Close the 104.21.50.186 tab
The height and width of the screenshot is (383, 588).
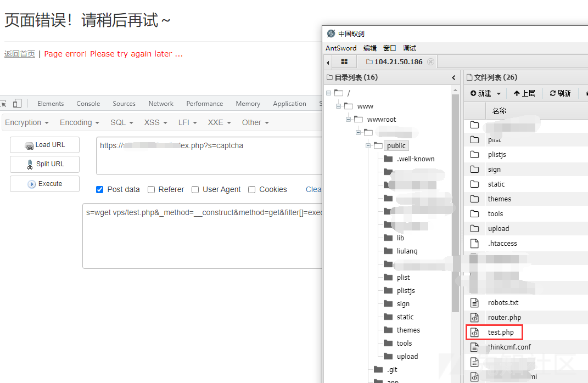(430, 62)
